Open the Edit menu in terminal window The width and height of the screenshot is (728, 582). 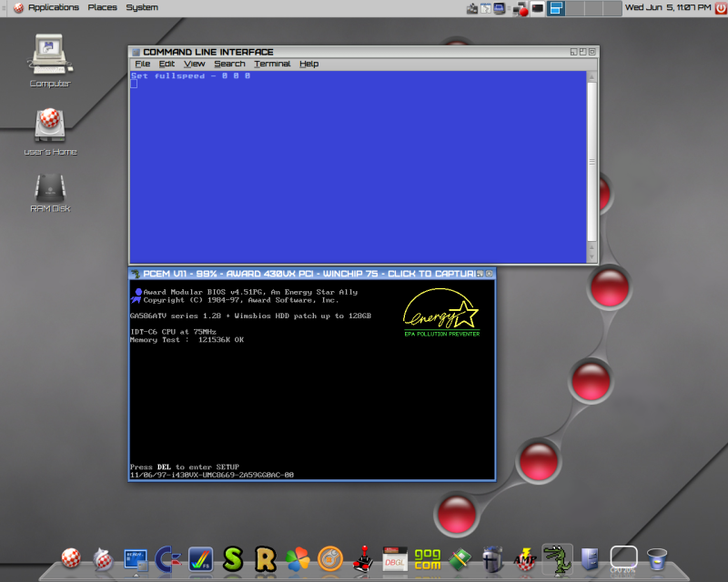(167, 64)
